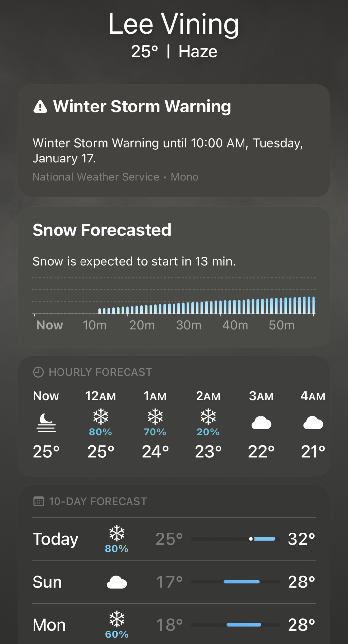348x644 pixels.
Task: Tap the Today temperature range bar
Action: [235, 539]
